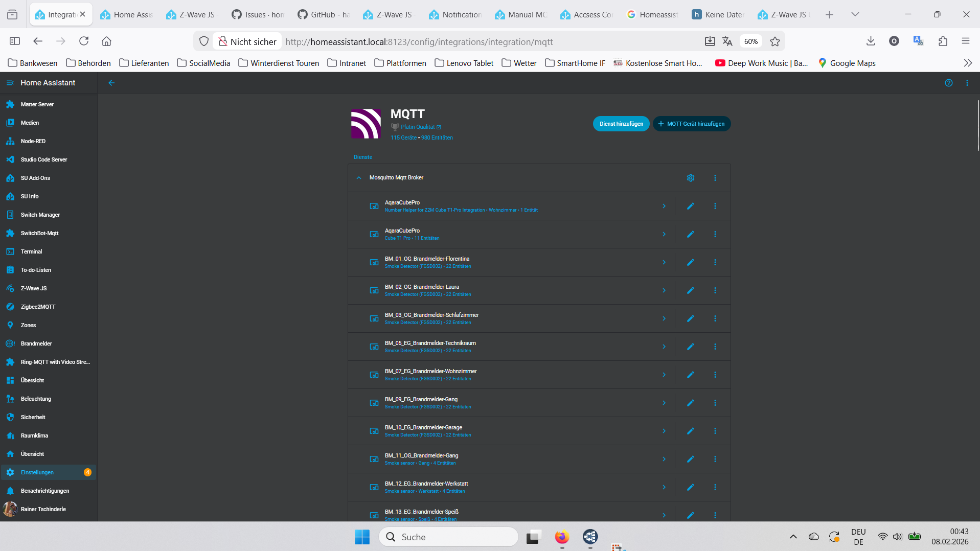Open Node-RED from the sidebar

point(49,141)
